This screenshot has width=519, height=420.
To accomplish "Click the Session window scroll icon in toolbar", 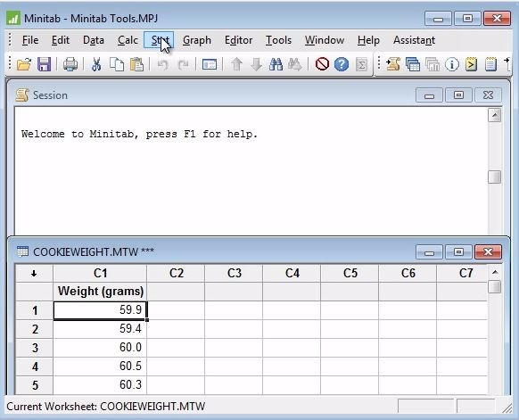I will point(393,64).
